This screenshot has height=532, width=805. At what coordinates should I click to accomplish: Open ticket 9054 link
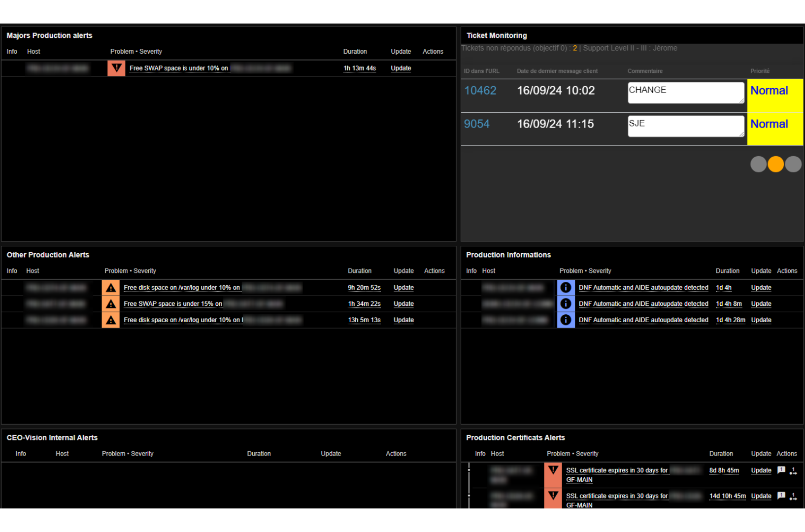coord(476,124)
